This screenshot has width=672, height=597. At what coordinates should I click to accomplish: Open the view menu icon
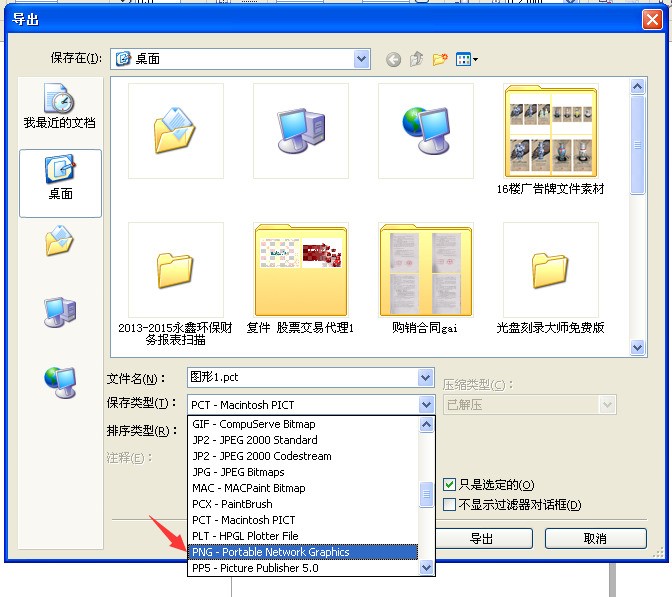[x=467, y=59]
